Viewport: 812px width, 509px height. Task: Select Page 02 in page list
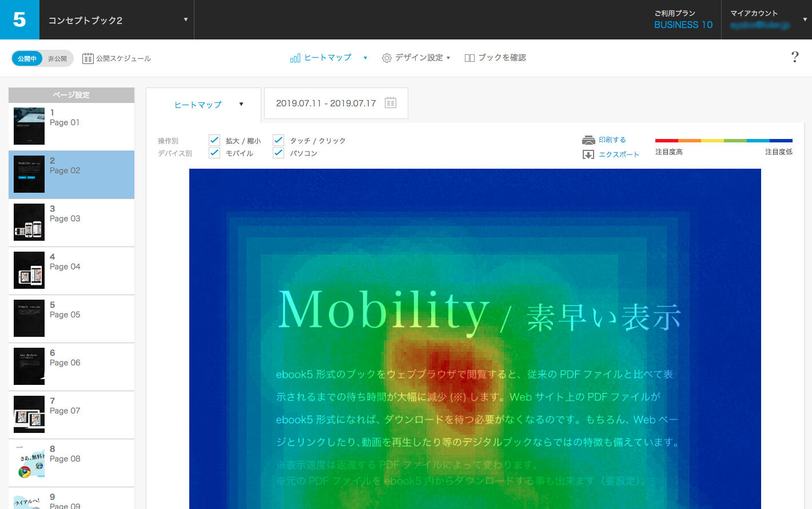click(x=71, y=174)
